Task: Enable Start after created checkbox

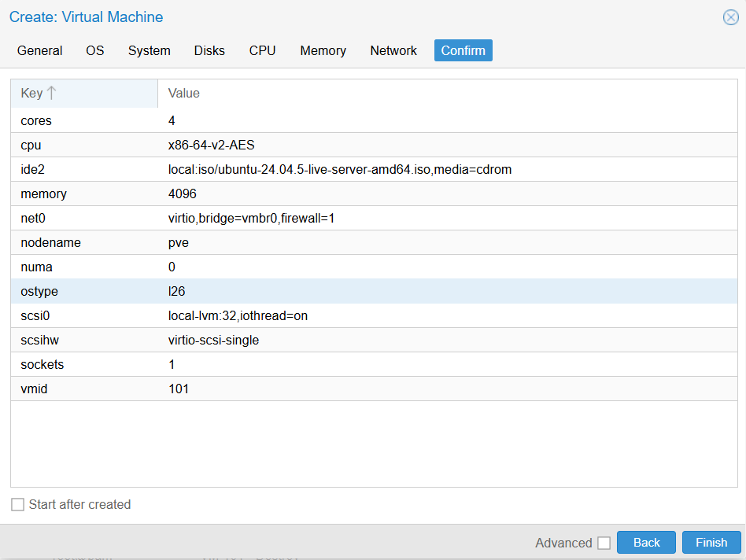Action: [x=17, y=504]
